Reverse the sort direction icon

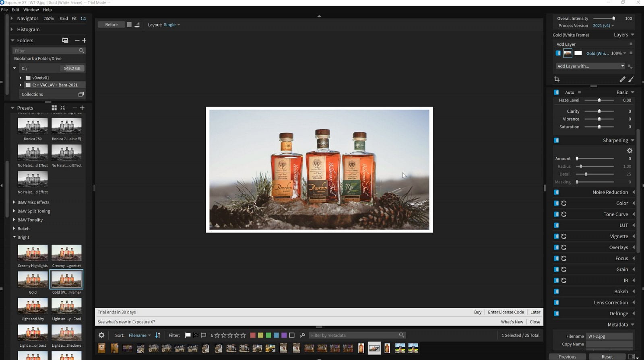(158, 335)
